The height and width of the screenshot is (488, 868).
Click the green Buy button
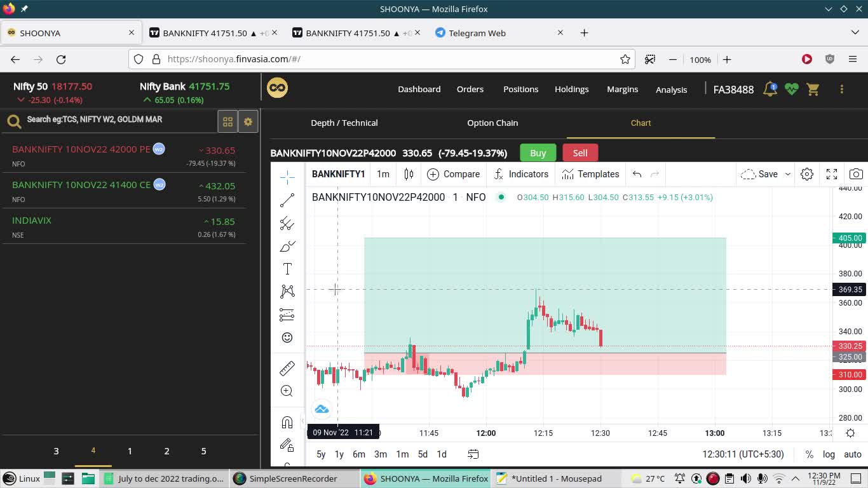538,152
